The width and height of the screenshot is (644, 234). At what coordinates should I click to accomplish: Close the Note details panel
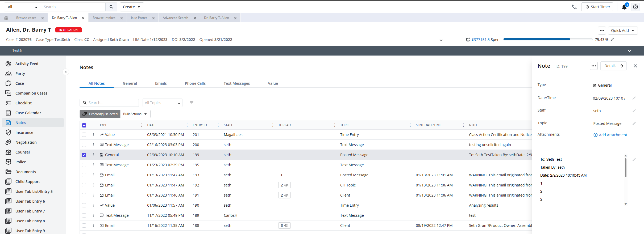tap(635, 66)
